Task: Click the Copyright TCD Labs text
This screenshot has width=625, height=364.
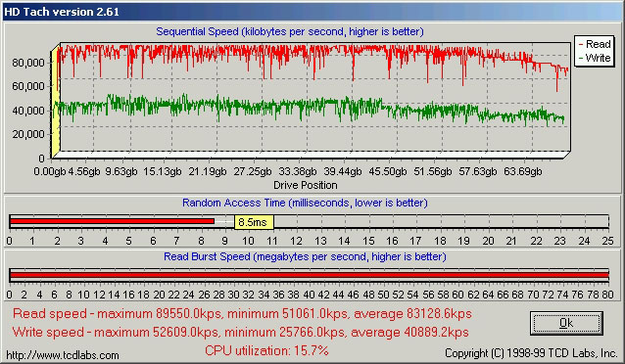Action: (x=531, y=353)
